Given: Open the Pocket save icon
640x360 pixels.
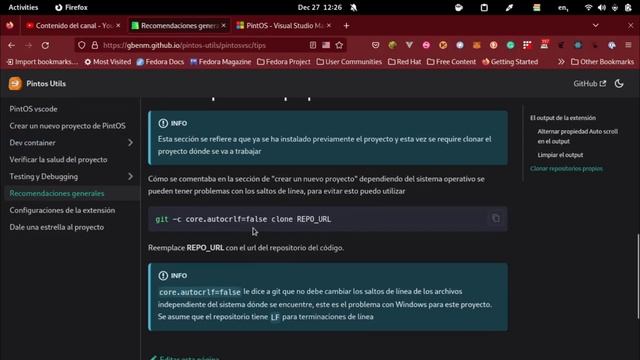Looking at the screenshot, I should pos(376,45).
